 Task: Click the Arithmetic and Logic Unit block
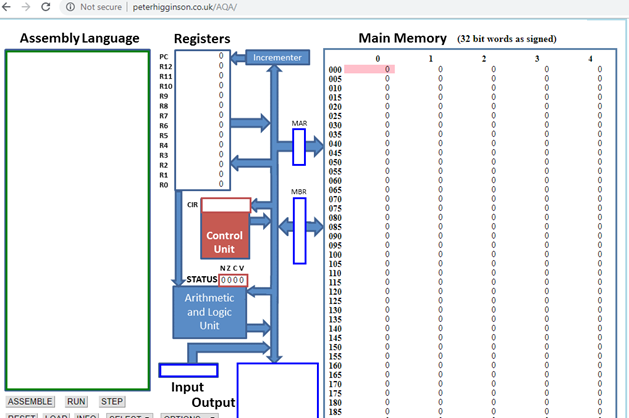pyautogui.click(x=209, y=311)
